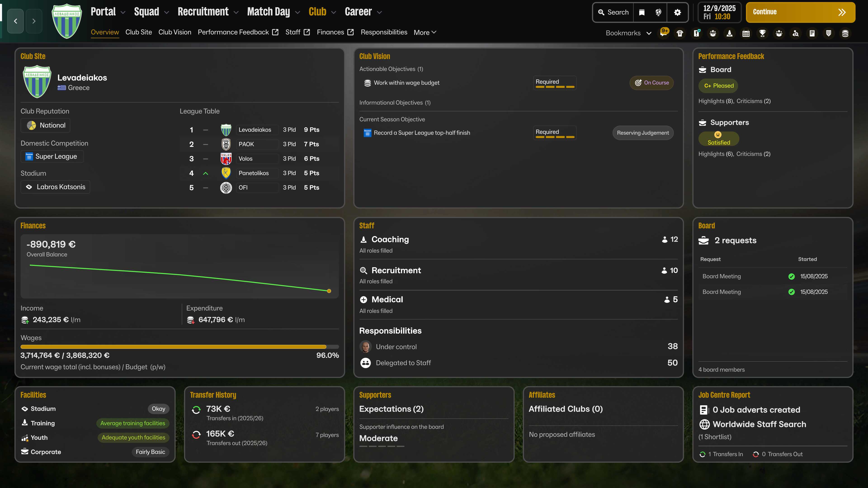
Task: Open the trophy competitions bookmark icon
Action: [762, 33]
